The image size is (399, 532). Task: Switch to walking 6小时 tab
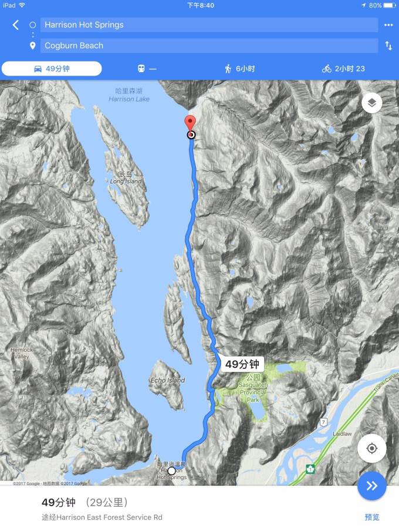(x=240, y=69)
